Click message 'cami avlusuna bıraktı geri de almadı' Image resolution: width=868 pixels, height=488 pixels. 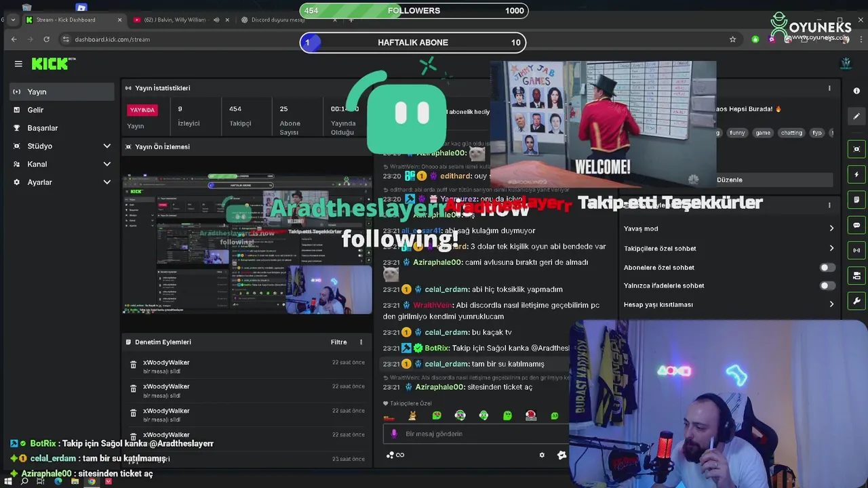point(526,262)
